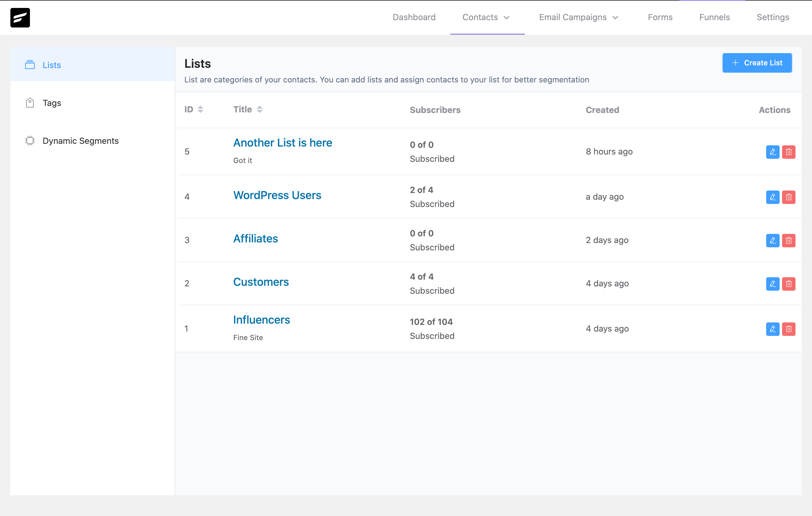Delete the Customers list
This screenshot has height=516, width=812.
pyautogui.click(x=788, y=283)
